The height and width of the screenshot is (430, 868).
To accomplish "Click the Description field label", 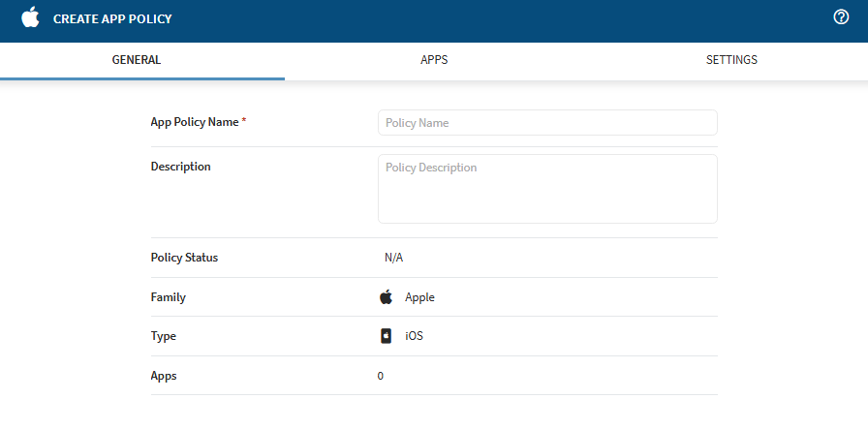I will 180,166.
